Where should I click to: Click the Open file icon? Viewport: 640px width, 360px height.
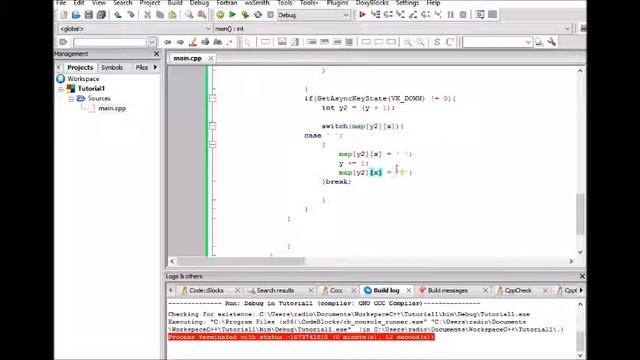pos(76,15)
